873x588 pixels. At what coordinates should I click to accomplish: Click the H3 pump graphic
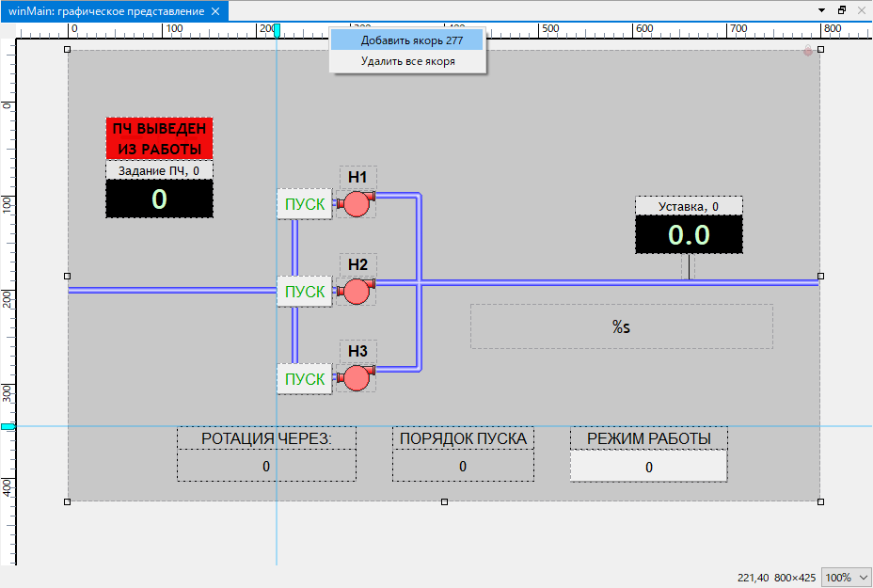pos(357,378)
